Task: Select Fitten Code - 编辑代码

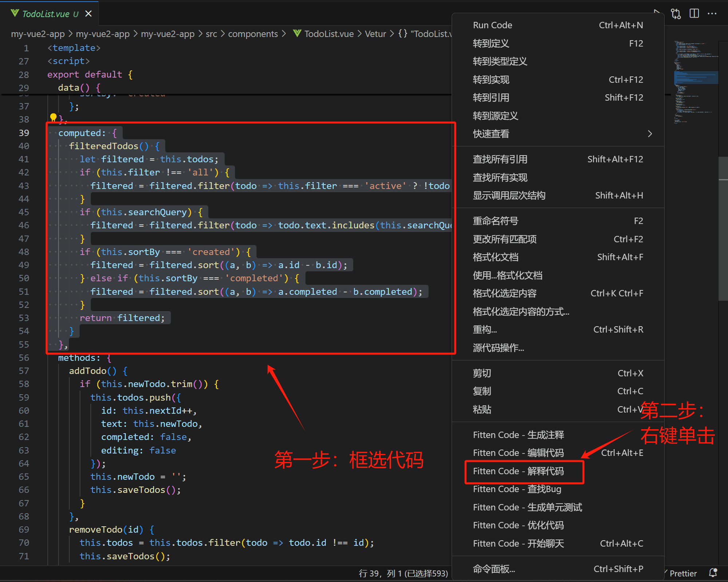Action: click(558, 453)
